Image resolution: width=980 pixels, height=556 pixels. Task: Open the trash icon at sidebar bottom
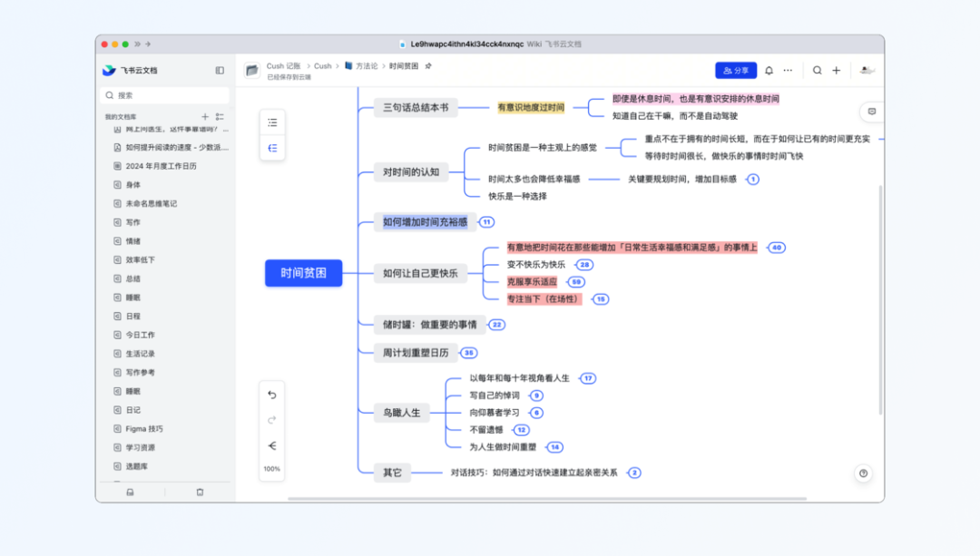200,493
